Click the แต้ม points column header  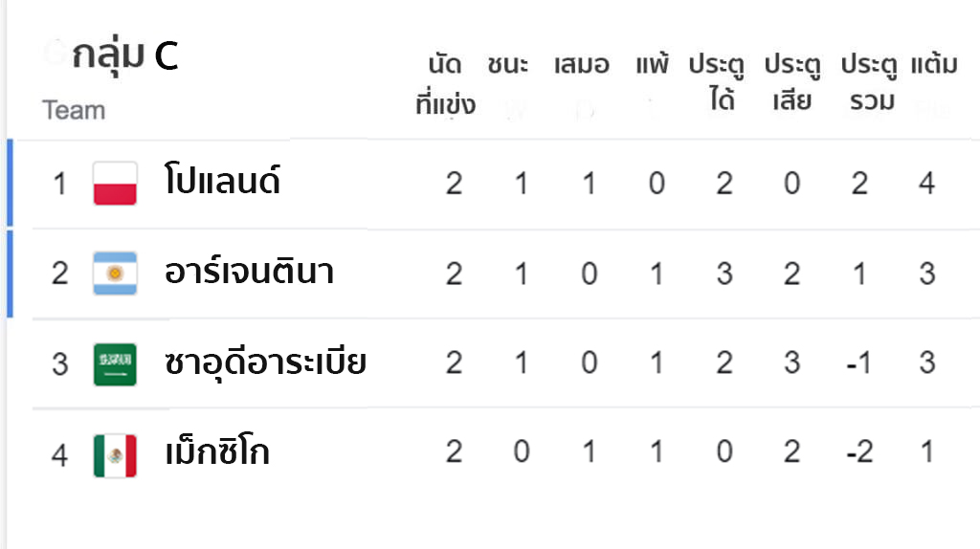[934, 63]
